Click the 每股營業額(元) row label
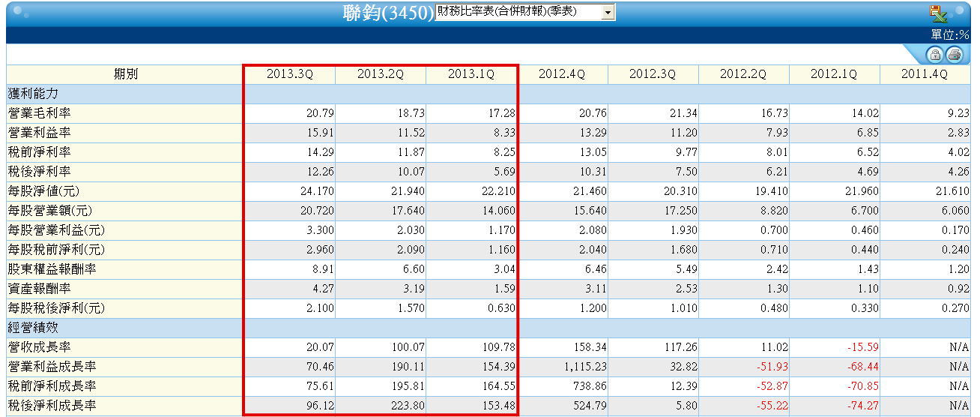 49,211
